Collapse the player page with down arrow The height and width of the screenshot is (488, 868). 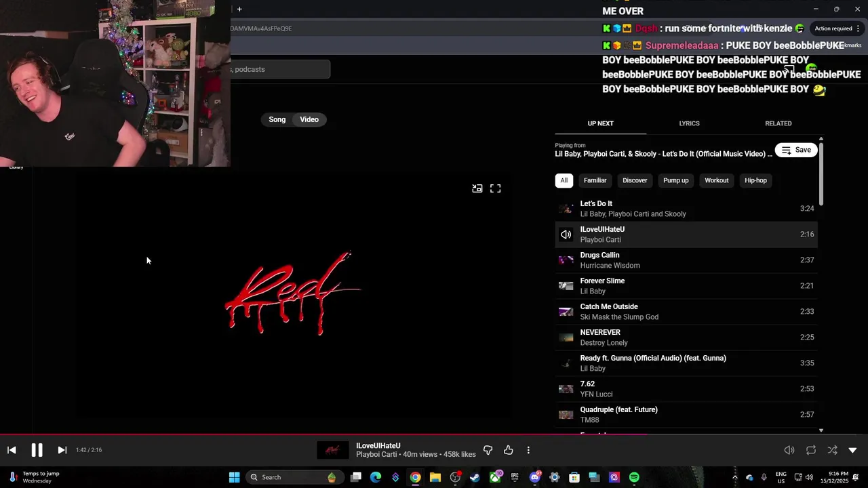(852, 450)
